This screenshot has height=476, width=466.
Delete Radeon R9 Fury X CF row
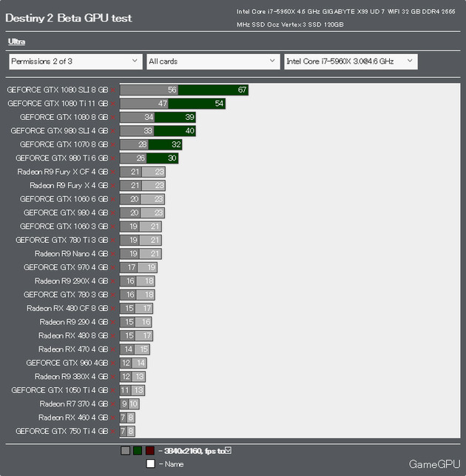(113, 172)
